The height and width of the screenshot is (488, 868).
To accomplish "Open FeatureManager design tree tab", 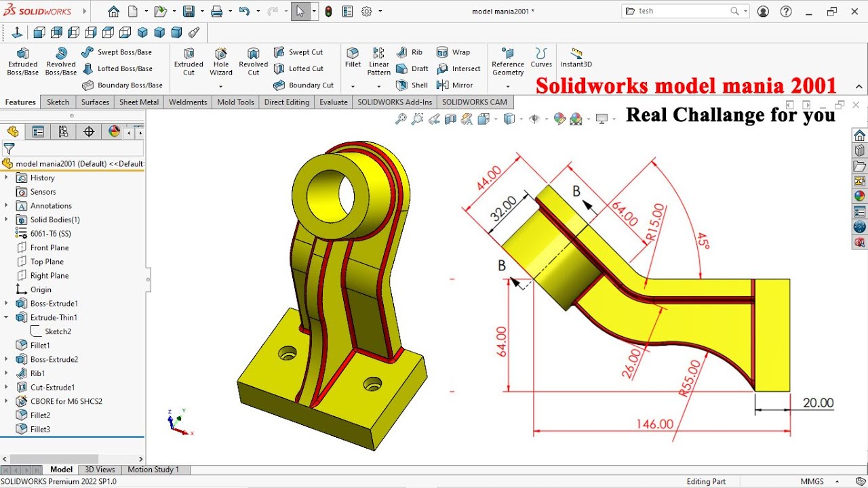I will [13, 131].
